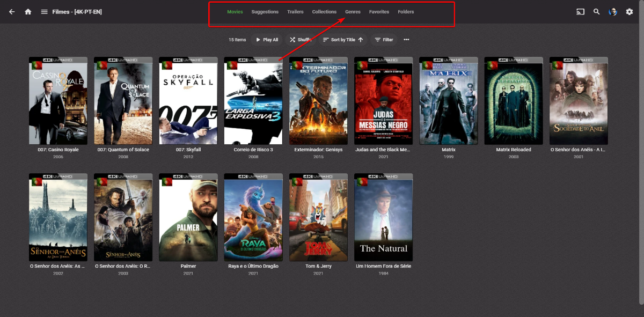Open the Tom & Jerry poster
644x317 pixels.
318,217
